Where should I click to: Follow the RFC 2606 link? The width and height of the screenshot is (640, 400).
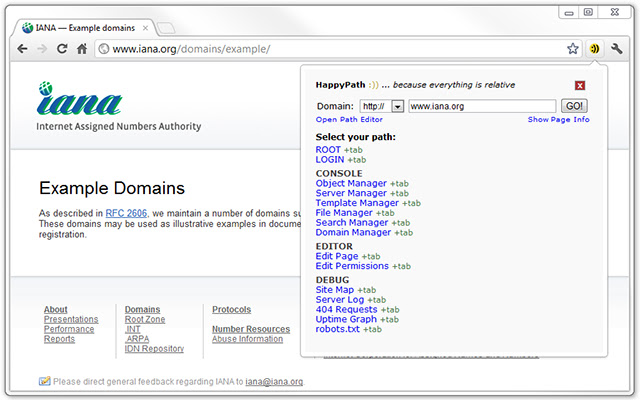[126, 213]
